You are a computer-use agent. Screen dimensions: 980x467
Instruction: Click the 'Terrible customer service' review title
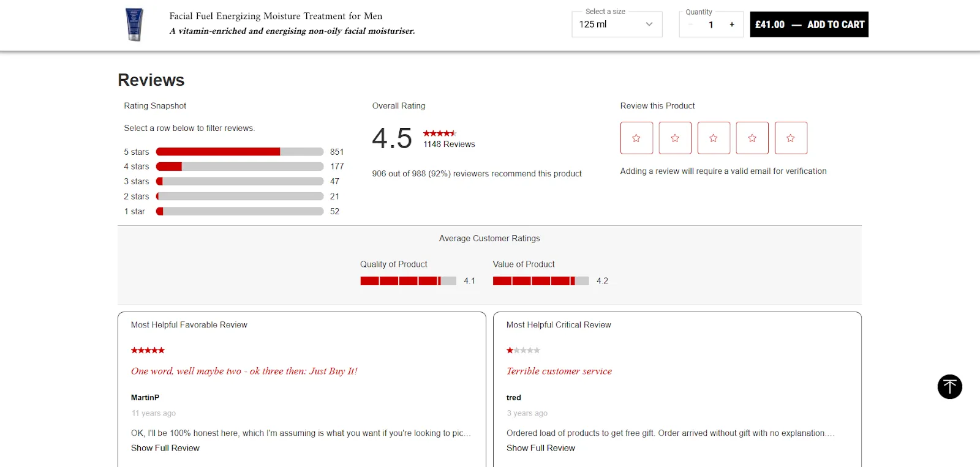pos(559,371)
